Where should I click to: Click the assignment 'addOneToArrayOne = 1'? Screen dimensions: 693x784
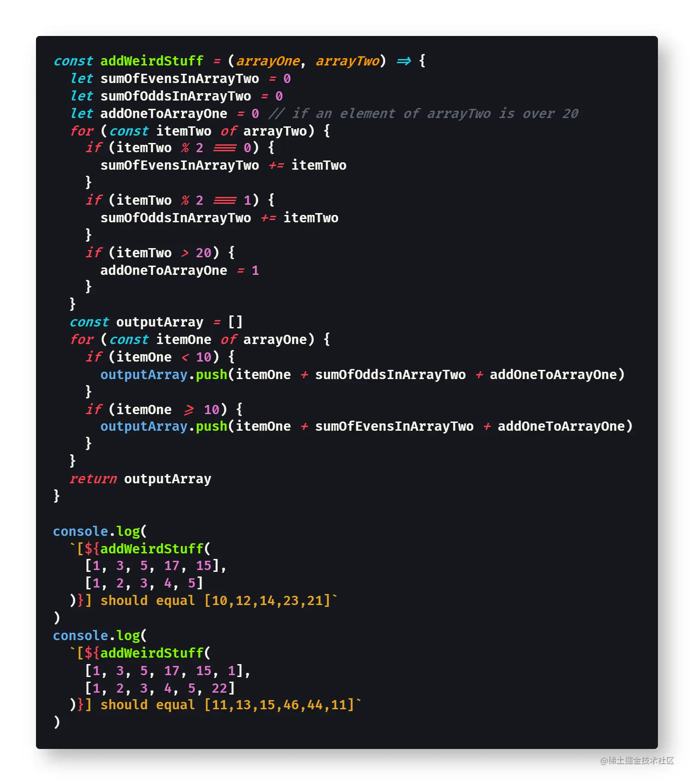click(x=179, y=270)
